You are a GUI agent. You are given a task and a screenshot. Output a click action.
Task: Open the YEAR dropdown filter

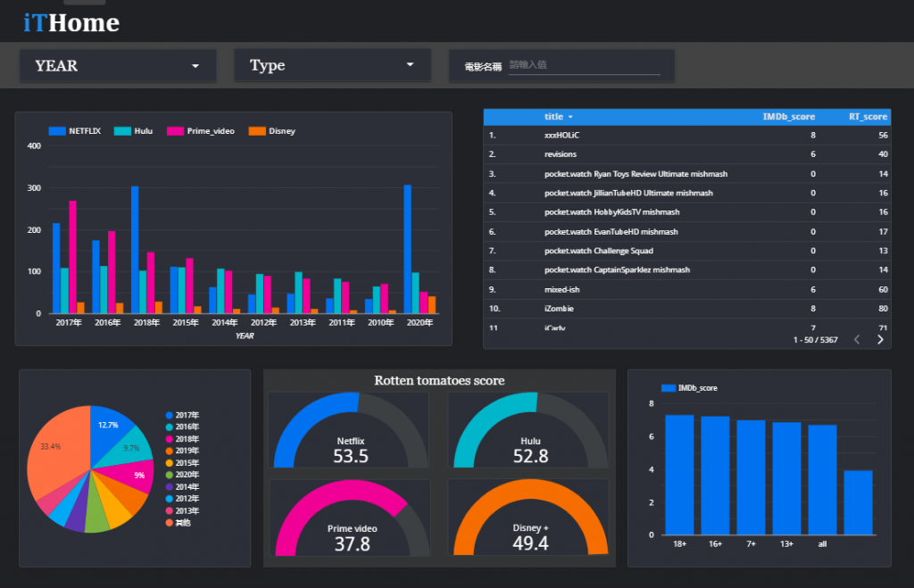pyautogui.click(x=118, y=66)
